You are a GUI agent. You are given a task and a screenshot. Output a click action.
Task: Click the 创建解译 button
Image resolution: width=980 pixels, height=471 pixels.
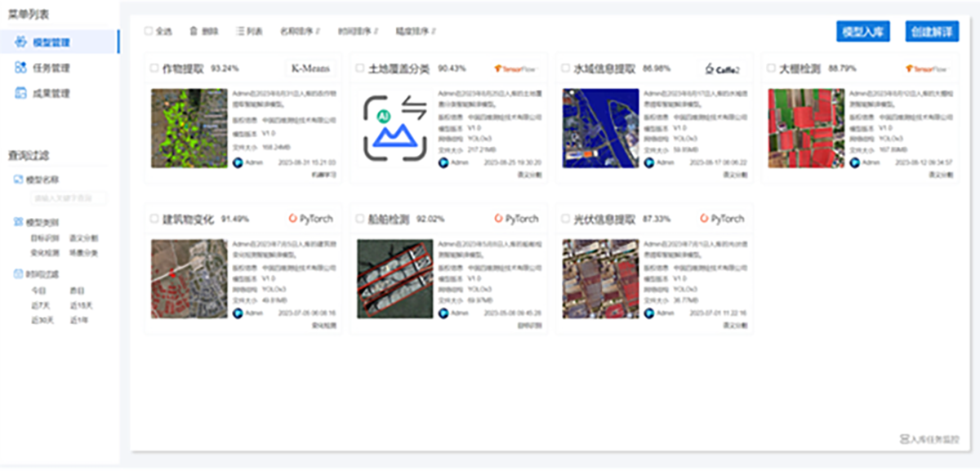click(932, 31)
